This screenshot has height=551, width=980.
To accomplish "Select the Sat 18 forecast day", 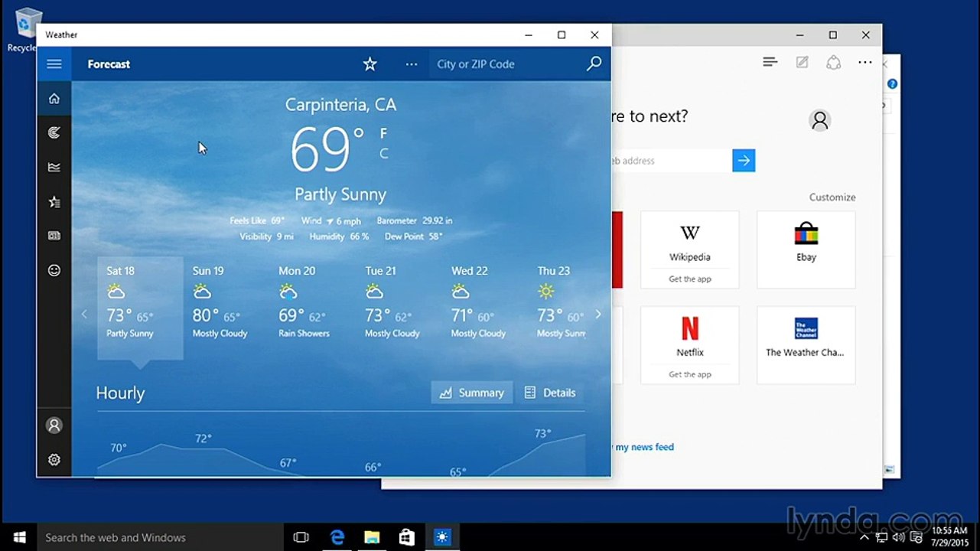I will click(141, 308).
